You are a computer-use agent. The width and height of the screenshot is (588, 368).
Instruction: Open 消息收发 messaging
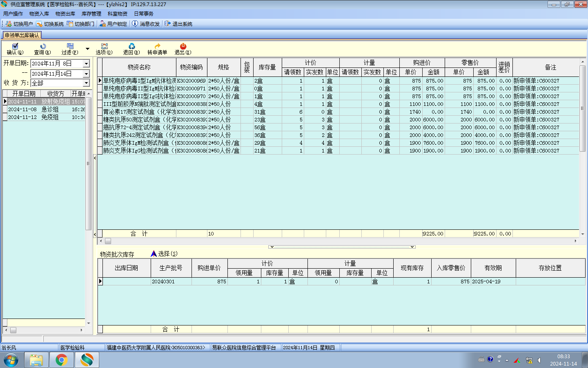pos(146,24)
